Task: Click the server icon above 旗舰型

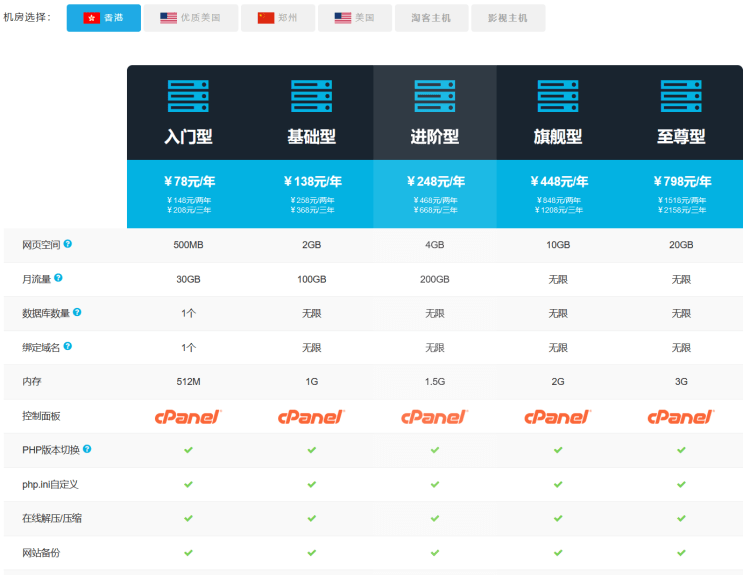Action: click(x=558, y=96)
